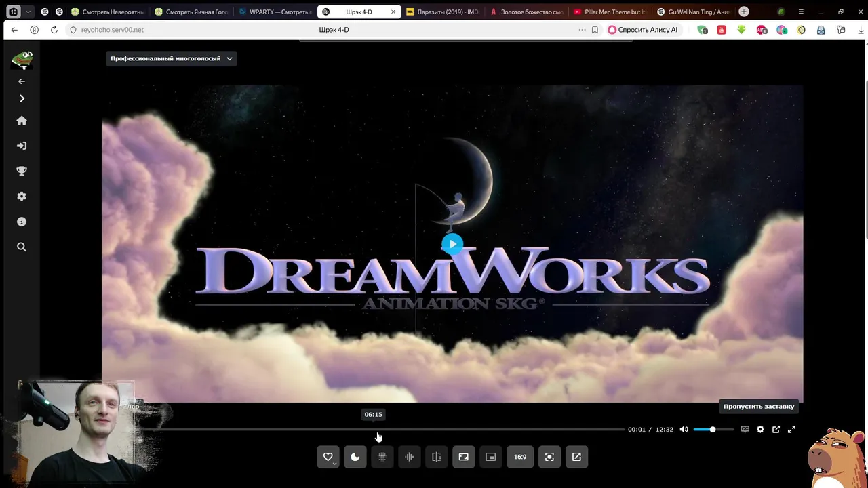Toggle the split compare view button
The height and width of the screenshot is (488, 868).
(x=437, y=457)
